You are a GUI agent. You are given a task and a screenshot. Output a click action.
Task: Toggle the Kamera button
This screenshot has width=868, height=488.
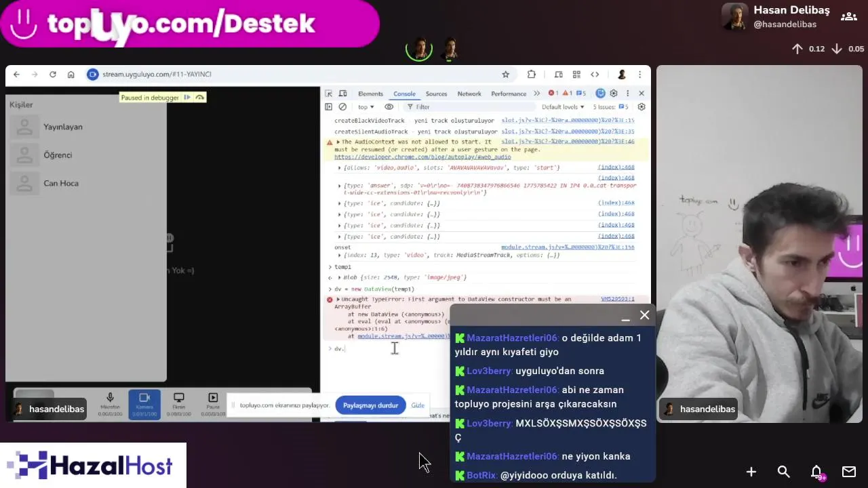[144, 404]
